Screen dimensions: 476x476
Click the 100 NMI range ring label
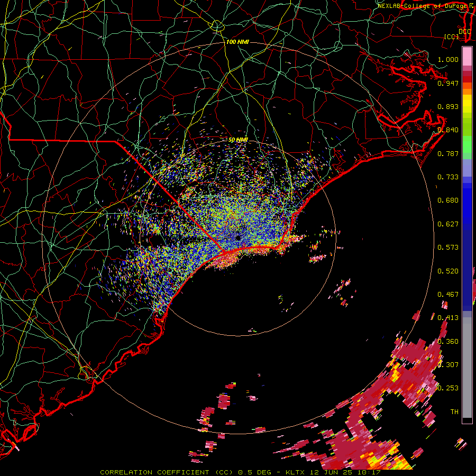tap(237, 42)
